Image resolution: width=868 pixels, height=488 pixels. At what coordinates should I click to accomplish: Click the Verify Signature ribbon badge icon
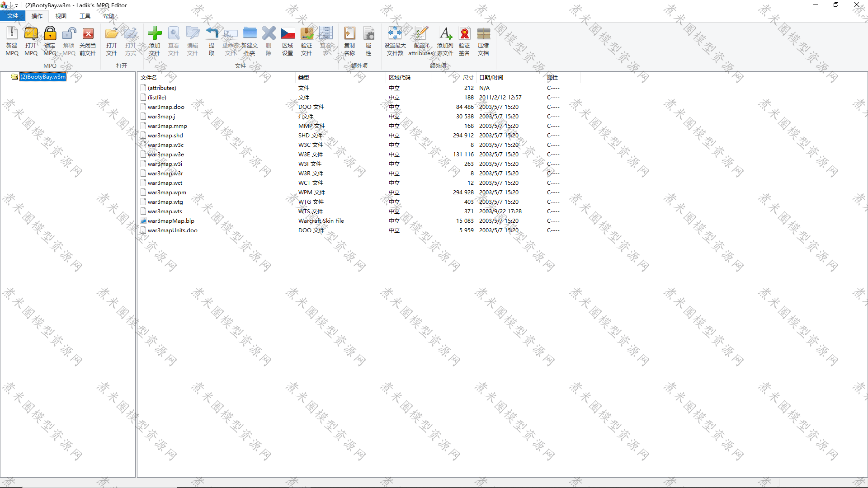click(464, 33)
